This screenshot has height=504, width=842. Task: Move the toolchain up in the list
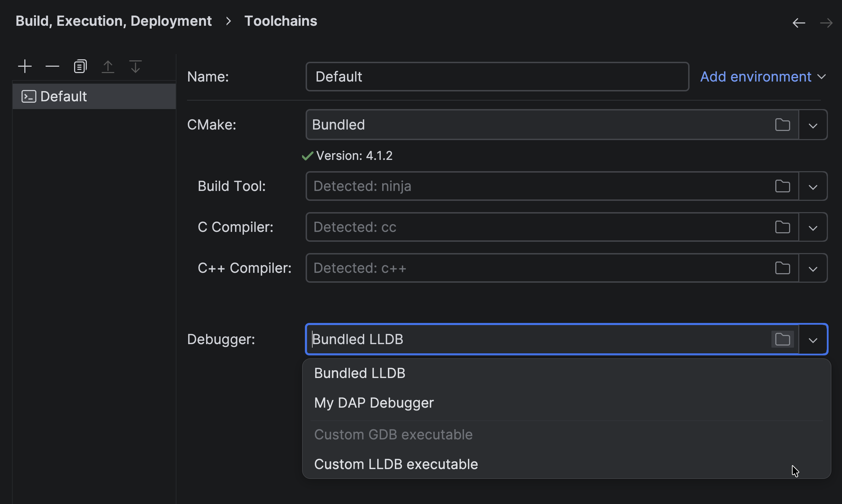pos(108,66)
